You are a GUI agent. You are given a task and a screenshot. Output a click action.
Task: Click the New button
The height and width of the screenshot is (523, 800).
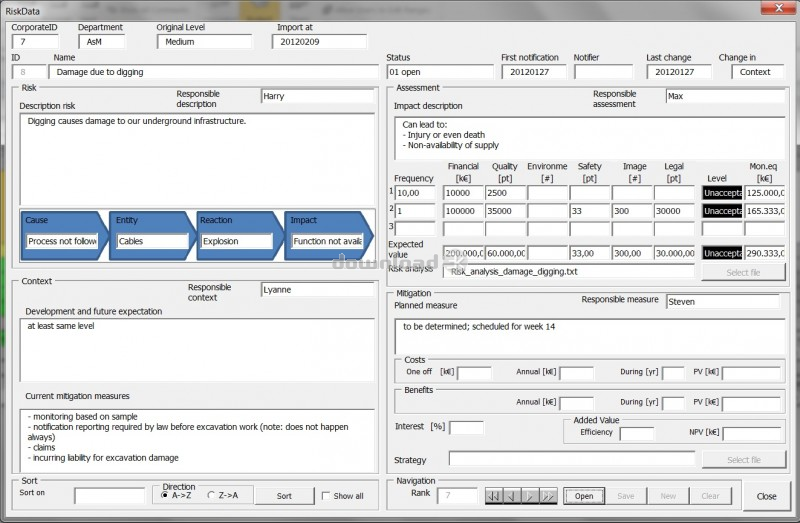click(668, 496)
